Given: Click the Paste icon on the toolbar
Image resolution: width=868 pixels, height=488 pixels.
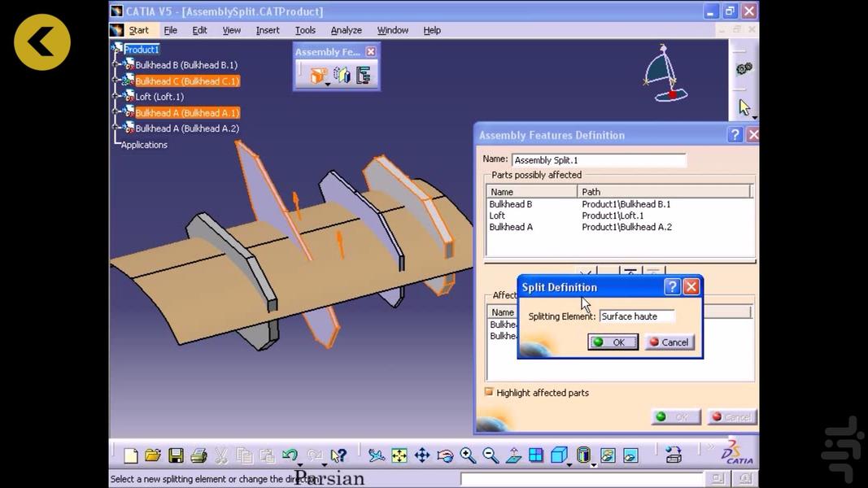Looking at the screenshot, I should click(x=267, y=455).
